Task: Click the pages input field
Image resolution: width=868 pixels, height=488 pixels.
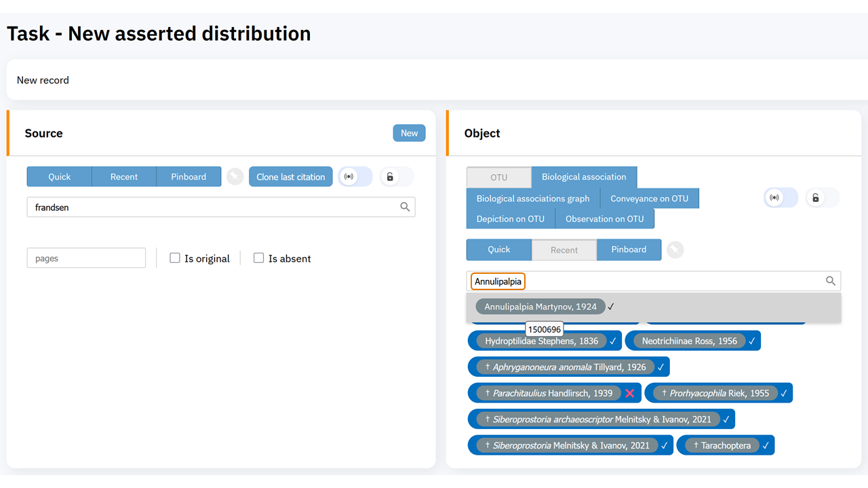Action: [x=86, y=258]
